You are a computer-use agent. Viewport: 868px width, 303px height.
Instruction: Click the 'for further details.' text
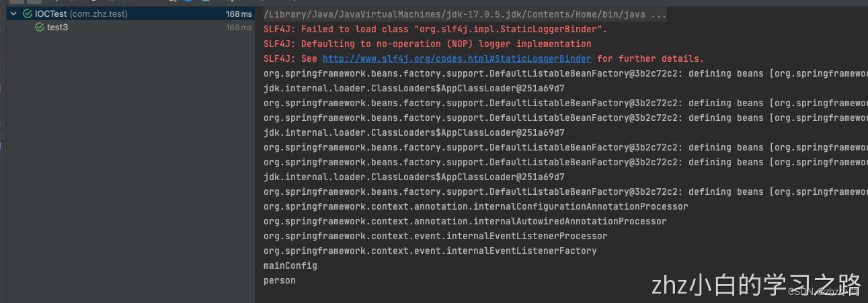[651, 58]
